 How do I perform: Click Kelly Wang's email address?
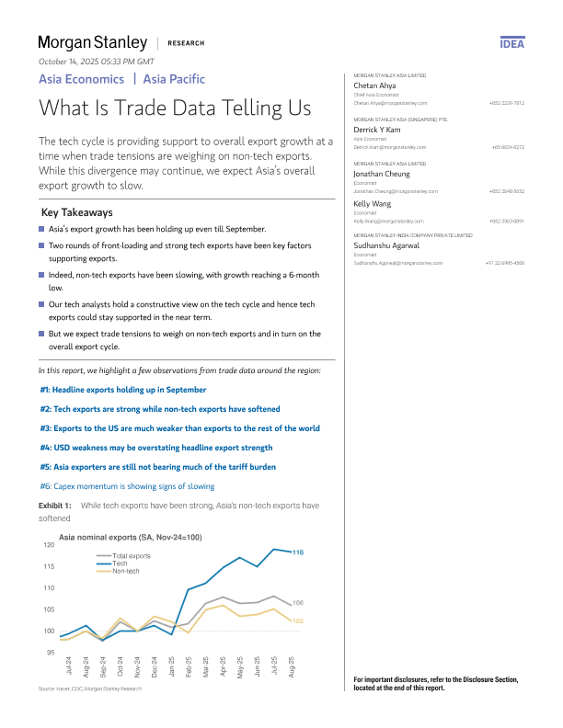(386, 221)
